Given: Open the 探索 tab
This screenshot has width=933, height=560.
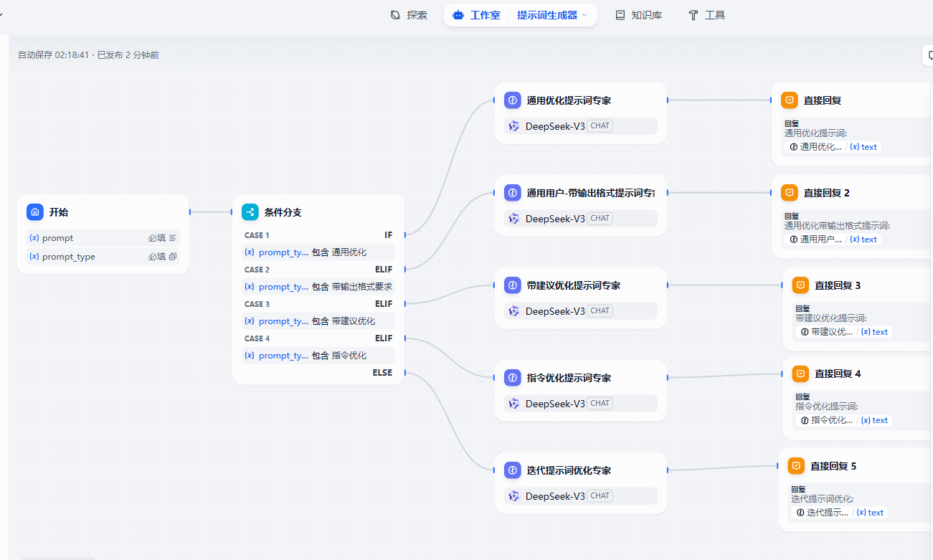Looking at the screenshot, I should pyautogui.click(x=409, y=15).
